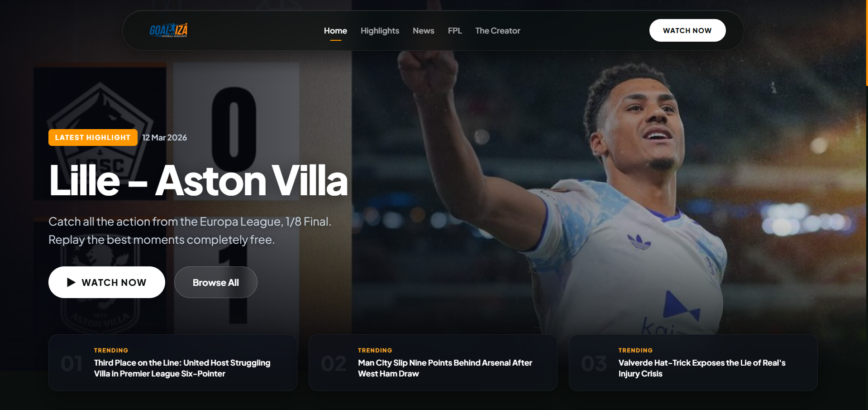Open trending story about United hosting Villa
Viewport: 868px width, 410px height.
[182, 368]
